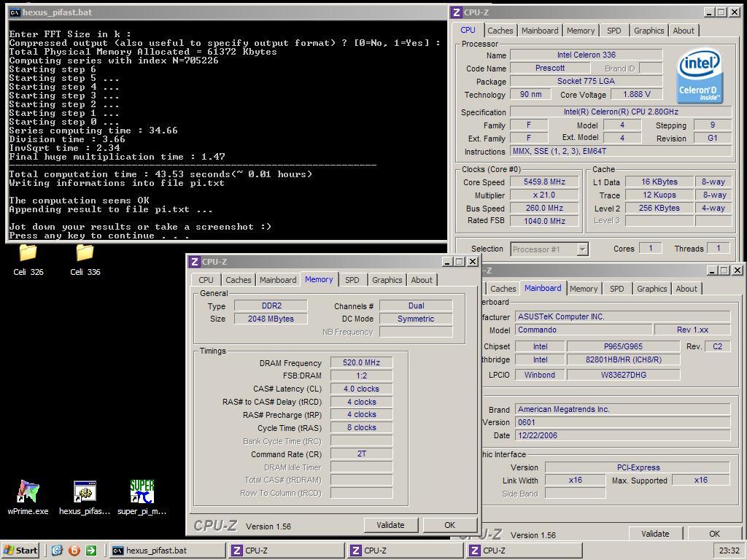Click the FSB:DRAM value 1:2
747x560 pixels.
click(x=362, y=376)
